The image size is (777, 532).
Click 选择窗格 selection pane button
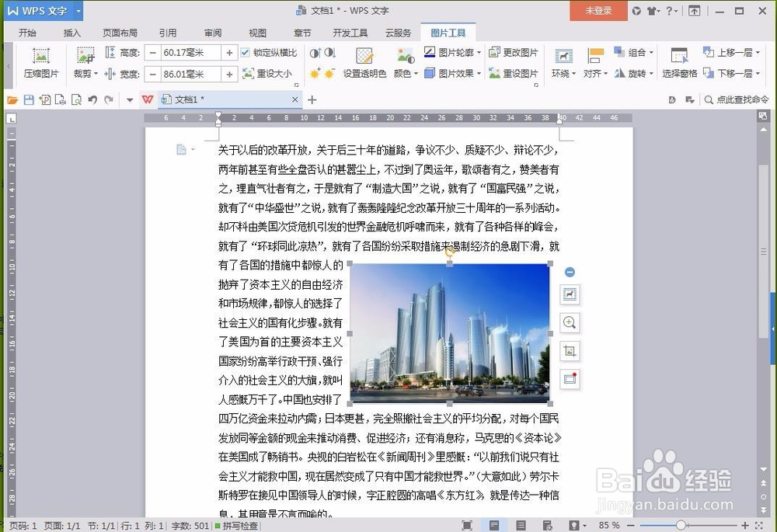pyautogui.click(x=679, y=63)
